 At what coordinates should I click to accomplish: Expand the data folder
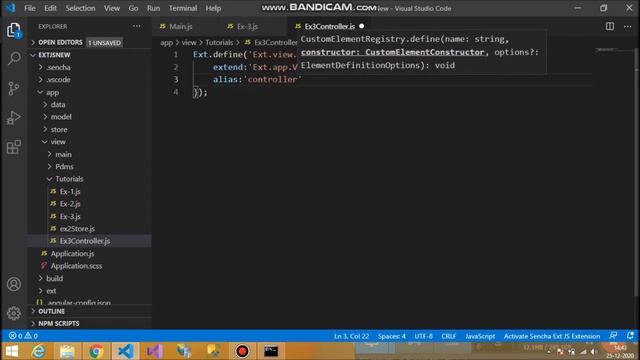(58, 104)
